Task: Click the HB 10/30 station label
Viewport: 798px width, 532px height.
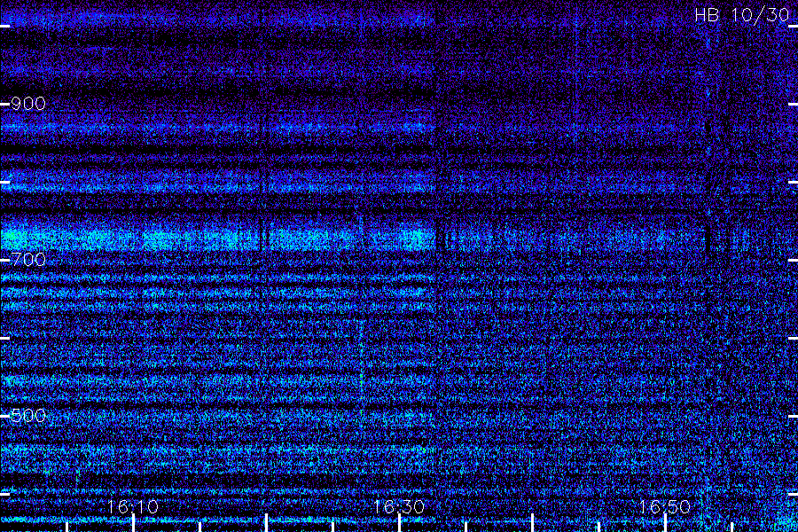Action: [x=741, y=15]
